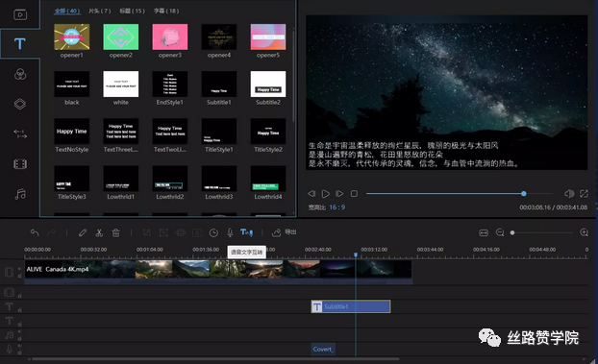
Task: Choose the EndStyle1 credits template
Action: [x=170, y=84]
